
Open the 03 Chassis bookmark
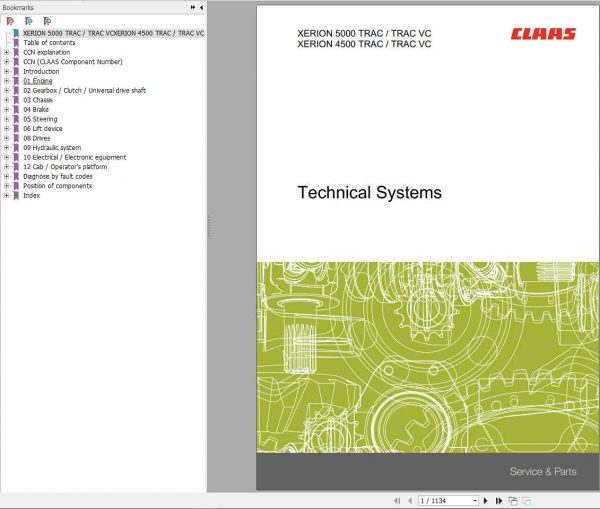38,100
